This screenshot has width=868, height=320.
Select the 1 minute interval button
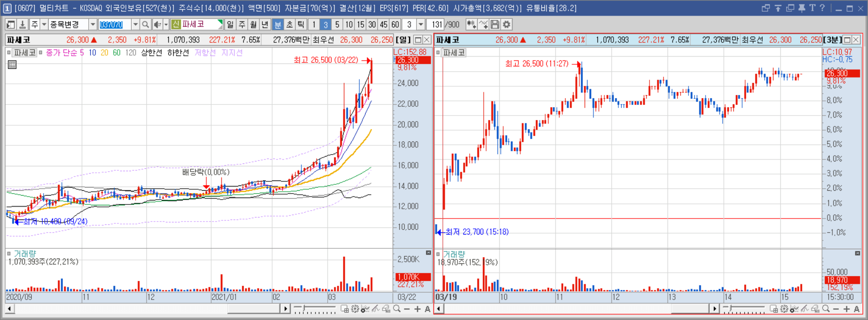314,24
